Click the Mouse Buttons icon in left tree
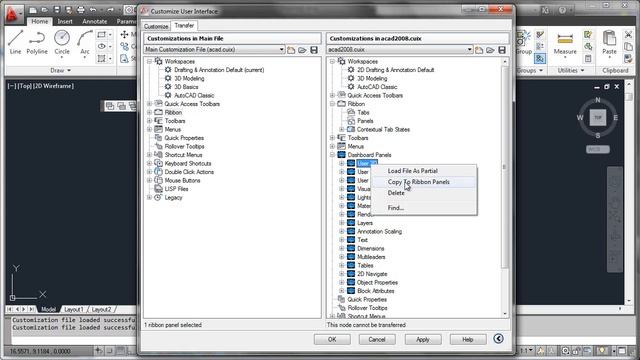Image resolution: width=640 pixels, height=360 pixels. point(158,180)
